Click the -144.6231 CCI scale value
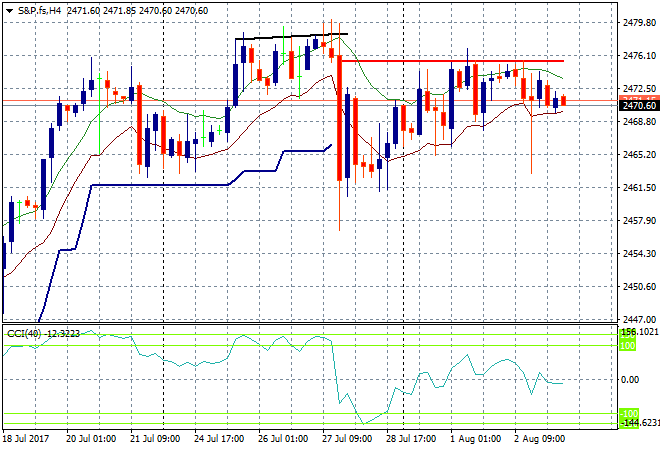Screen dimensions: 660x450 (x=641, y=423)
